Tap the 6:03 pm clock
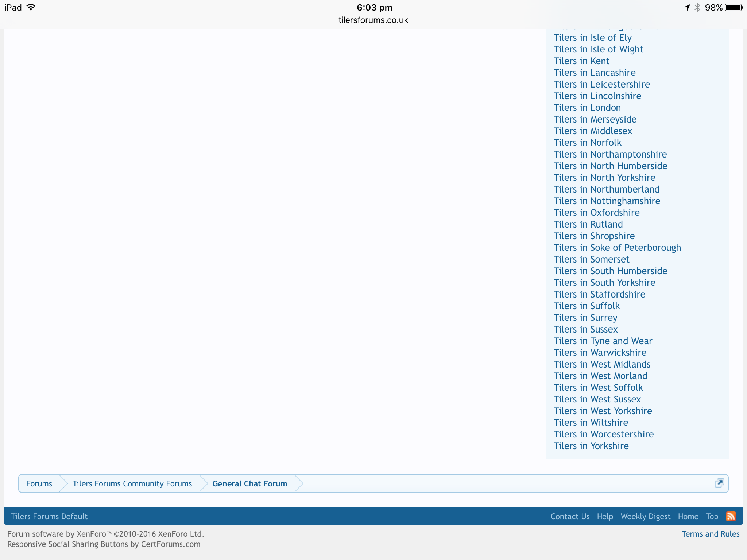 (x=375, y=7)
